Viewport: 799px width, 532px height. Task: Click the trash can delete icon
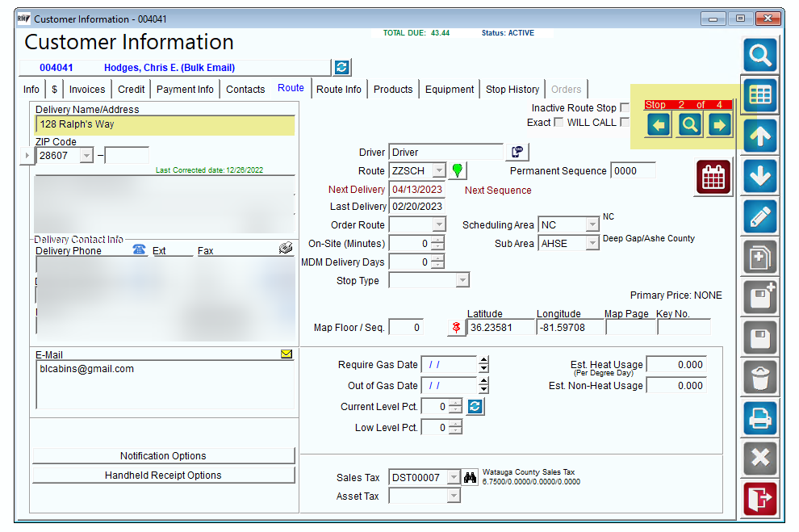(x=759, y=378)
